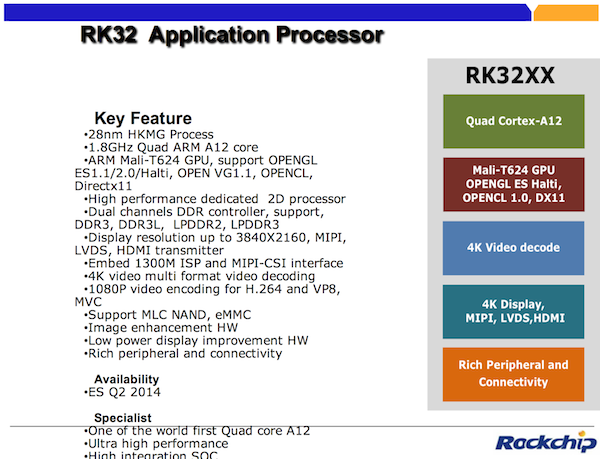Click the 1080P video encoding line

tap(212, 289)
